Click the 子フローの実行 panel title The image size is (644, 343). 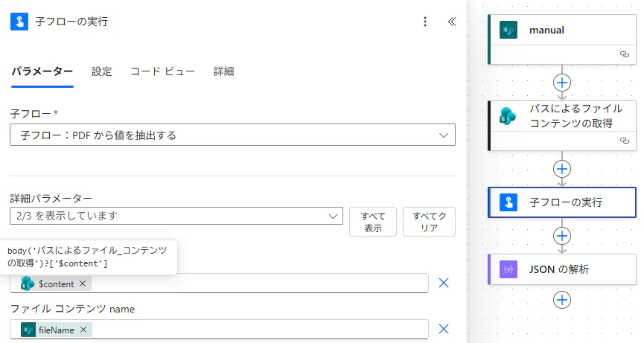click(71, 22)
